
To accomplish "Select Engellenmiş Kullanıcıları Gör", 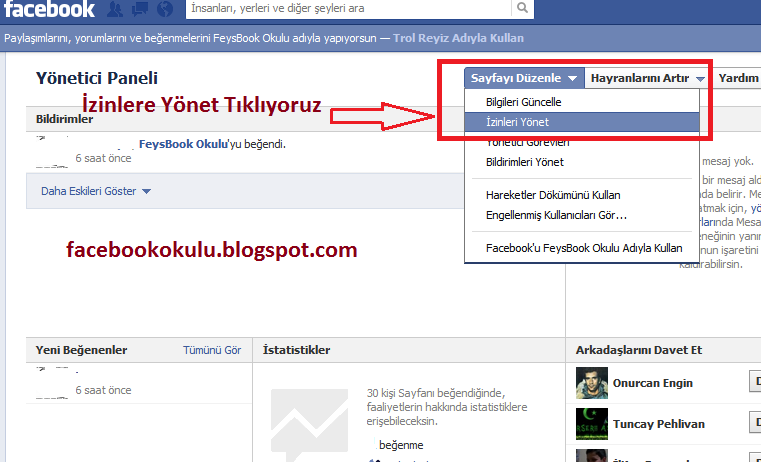I will click(x=581, y=215).
